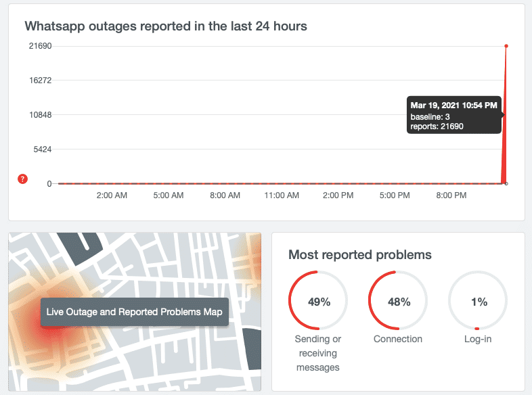
Task: Click the 'baseline: 3' tooltip line
Action: pyautogui.click(x=430, y=117)
